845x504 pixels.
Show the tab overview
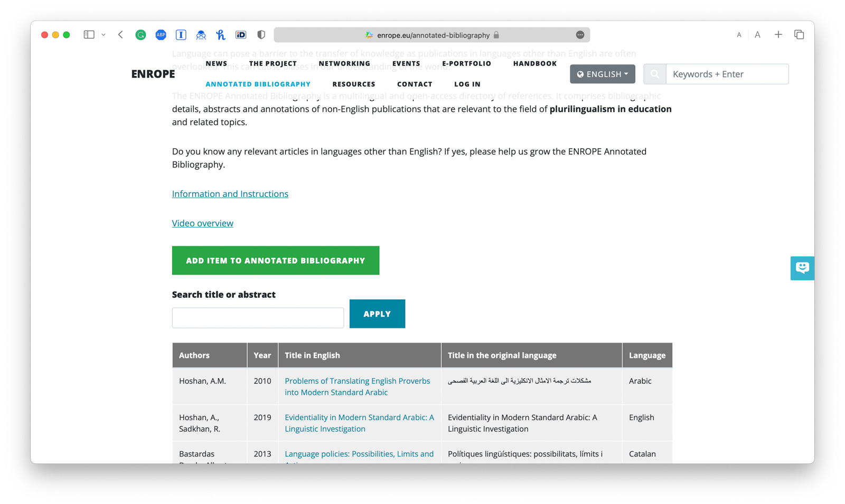799,35
